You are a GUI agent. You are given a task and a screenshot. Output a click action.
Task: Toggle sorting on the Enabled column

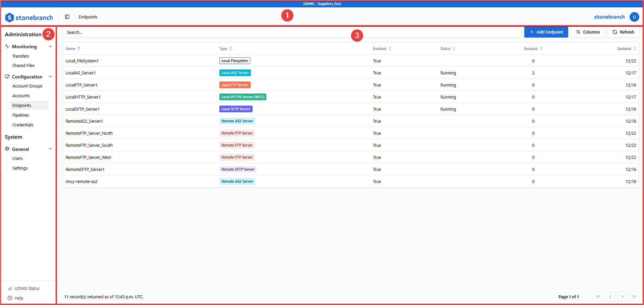click(389, 49)
